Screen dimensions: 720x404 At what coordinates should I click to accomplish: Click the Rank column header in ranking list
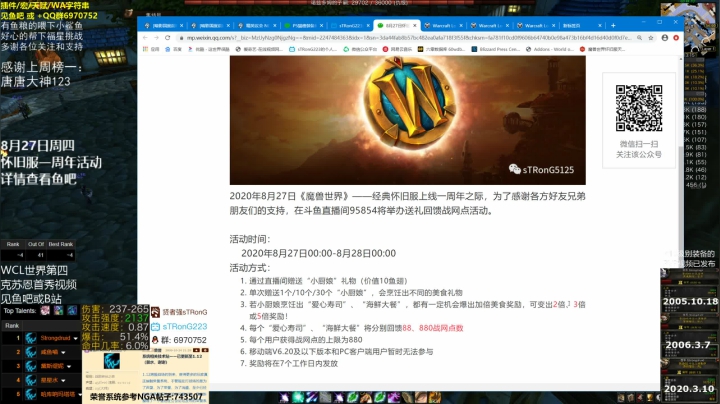click(12, 325)
